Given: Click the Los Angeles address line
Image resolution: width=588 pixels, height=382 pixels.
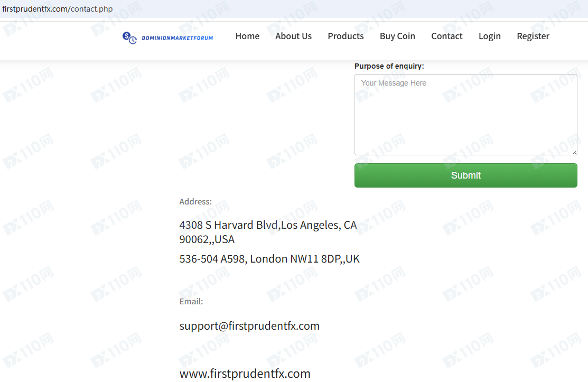Looking at the screenshot, I should click(268, 232).
